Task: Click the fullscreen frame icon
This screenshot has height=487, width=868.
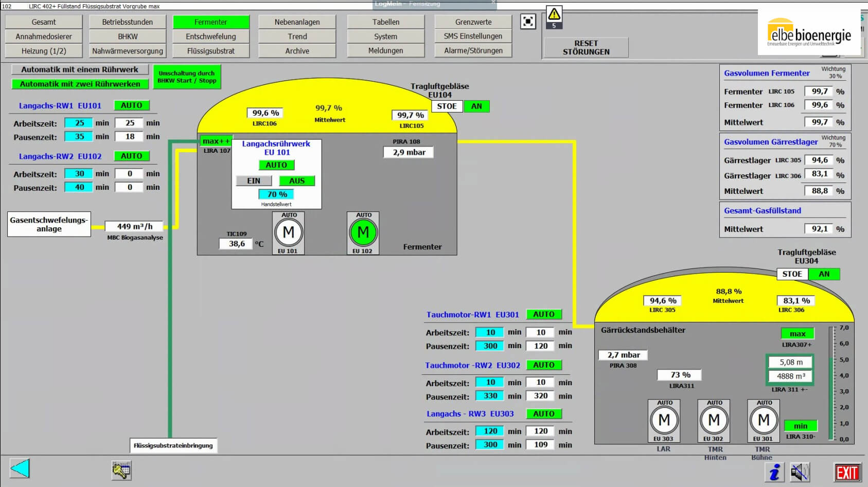Action: tap(528, 22)
